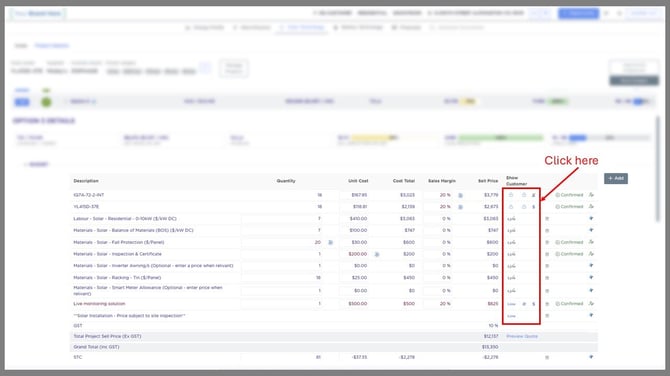This screenshot has height=376, width=670.
Task: Toggle Show Customer for Inverter Awning/s row
Action: [511, 266]
